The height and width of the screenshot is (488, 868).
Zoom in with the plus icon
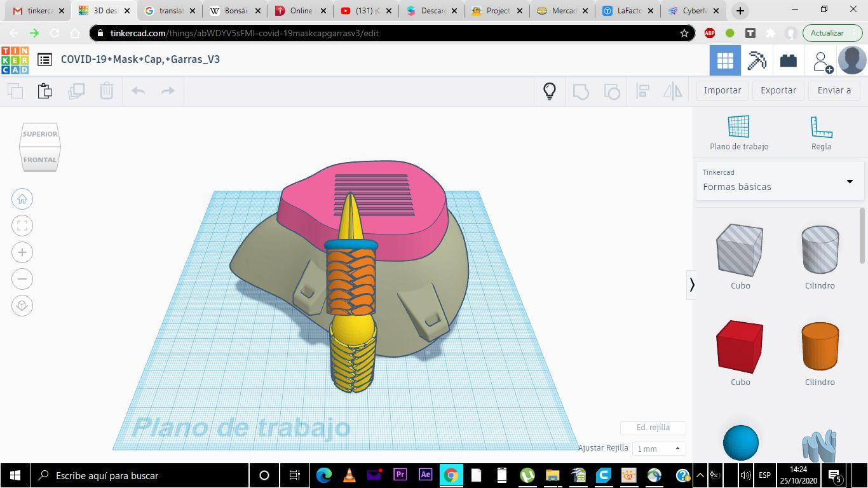[22, 252]
